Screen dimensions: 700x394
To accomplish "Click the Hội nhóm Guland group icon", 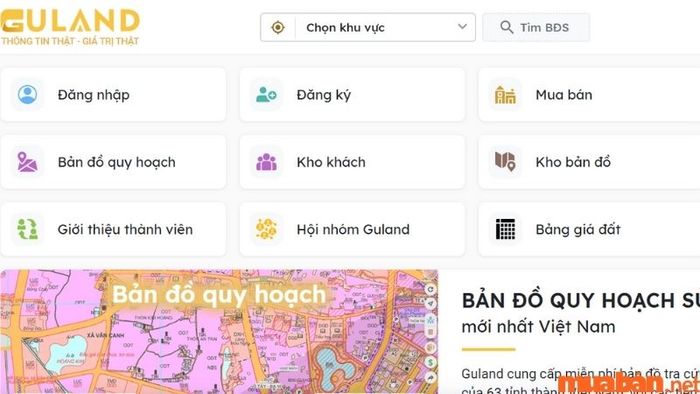I will tap(266, 229).
